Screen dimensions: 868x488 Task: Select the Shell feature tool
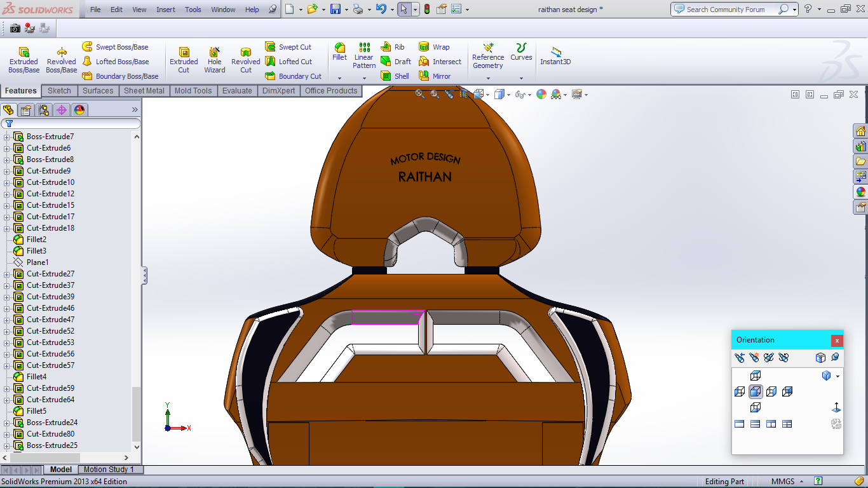click(x=395, y=76)
